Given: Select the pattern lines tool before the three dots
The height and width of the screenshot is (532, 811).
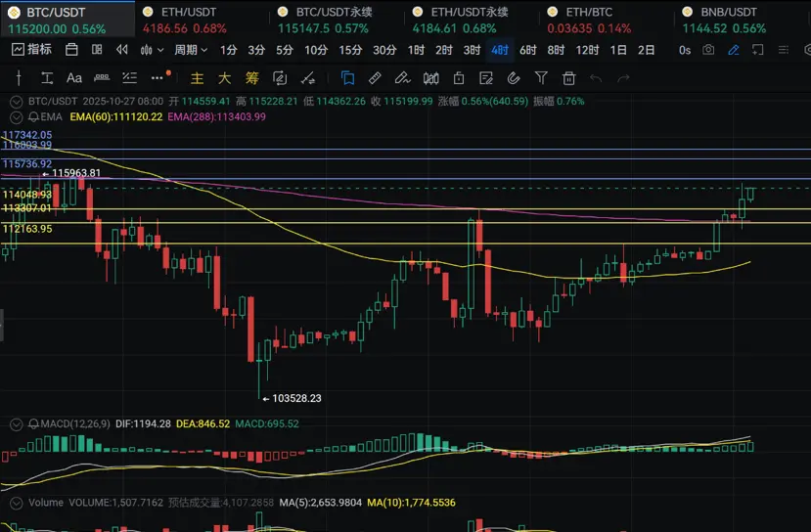Looking at the screenshot, I should click(x=129, y=78).
